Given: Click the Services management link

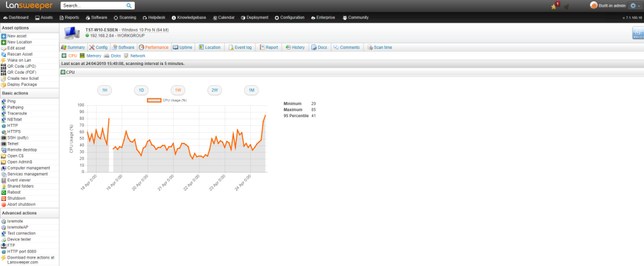Looking at the screenshot, I should pyautogui.click(x=28, y=174).
